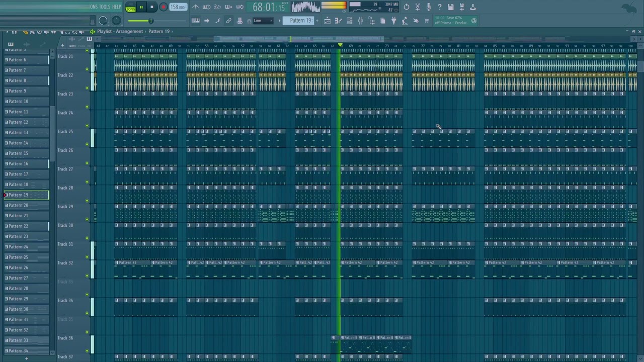Click the undo history icon
644x362 pixels.
tap(407, 7)
